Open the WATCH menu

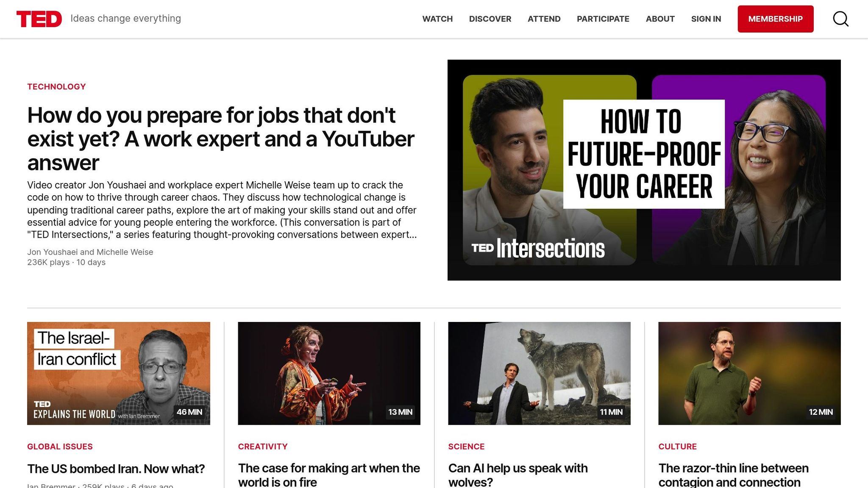pyautogui.click(x=437, y=19)
